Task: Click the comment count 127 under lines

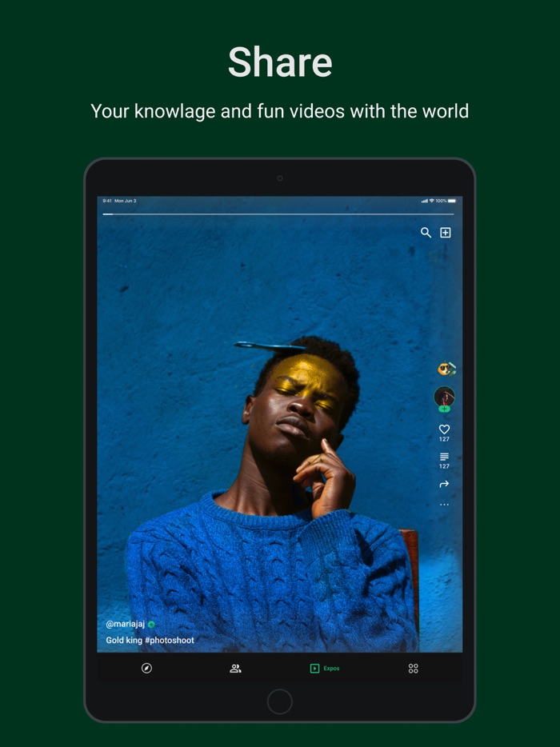Action: pos(444,466)
